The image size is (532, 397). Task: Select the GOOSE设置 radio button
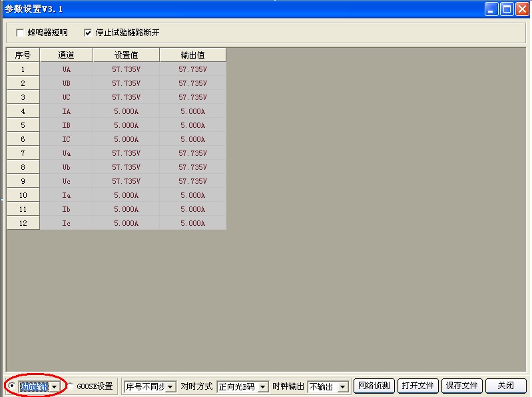coord(71,386)
